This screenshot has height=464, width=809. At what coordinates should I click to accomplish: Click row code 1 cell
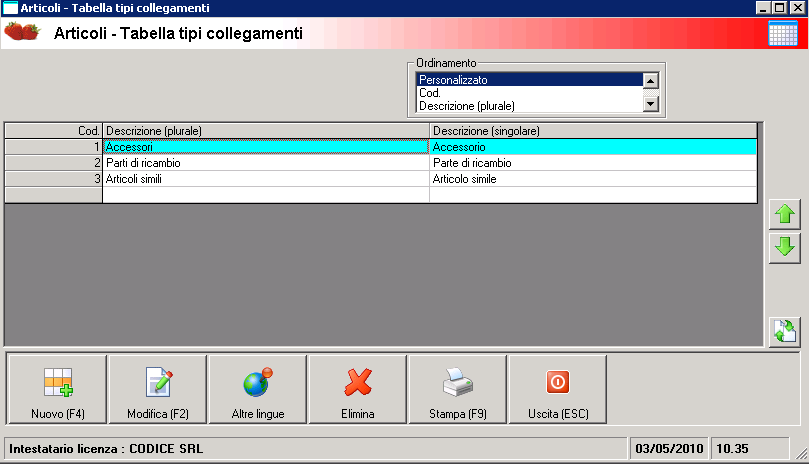[x=54, y=147]
